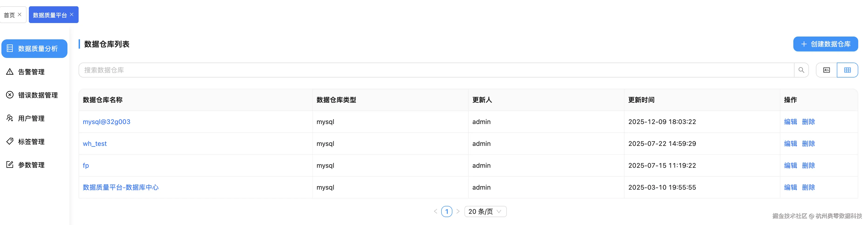This screenshot has width=868, height=225.
Task: Click the 告警管理 warning triangle icon
Action: (10, 71)
